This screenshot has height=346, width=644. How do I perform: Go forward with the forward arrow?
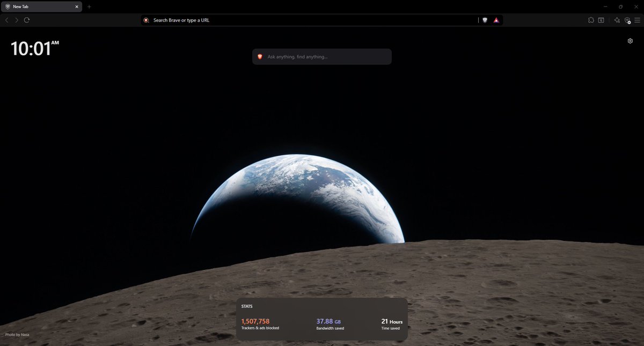tap(17, 20)
